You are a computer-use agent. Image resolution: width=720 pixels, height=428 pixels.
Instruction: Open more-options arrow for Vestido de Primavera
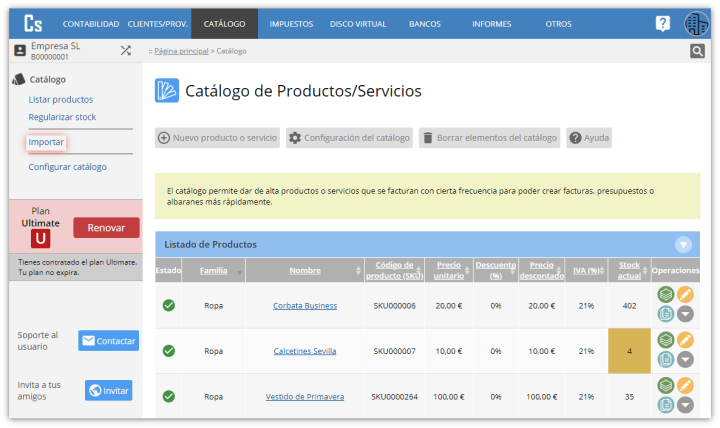[685, 405]
